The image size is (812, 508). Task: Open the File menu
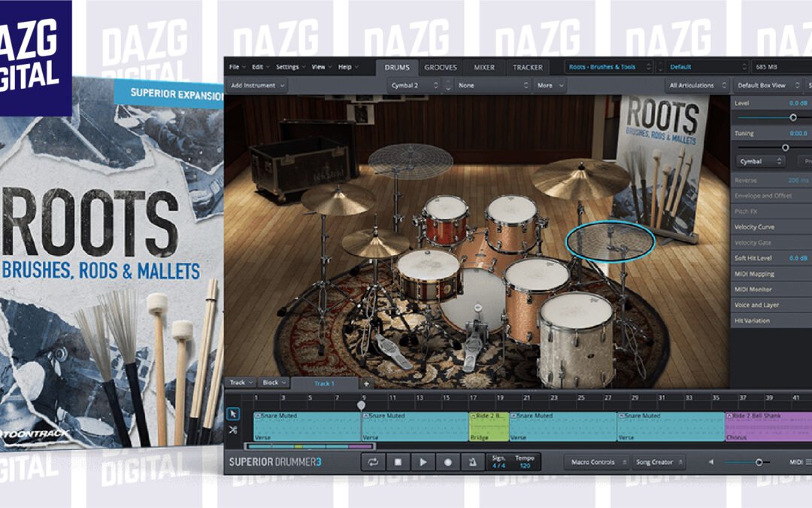[236, 67]
